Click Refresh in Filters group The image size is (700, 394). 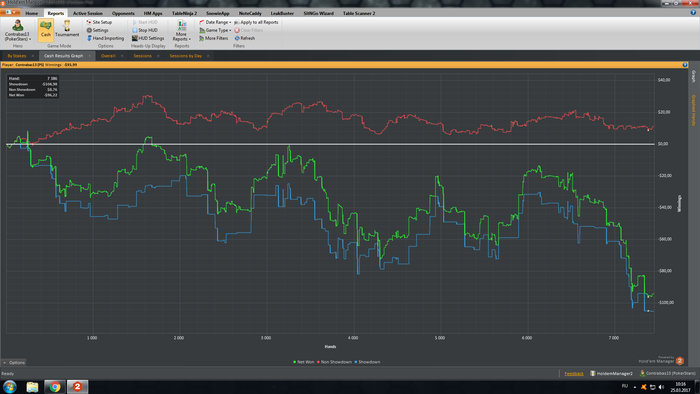tap(245, 38)
